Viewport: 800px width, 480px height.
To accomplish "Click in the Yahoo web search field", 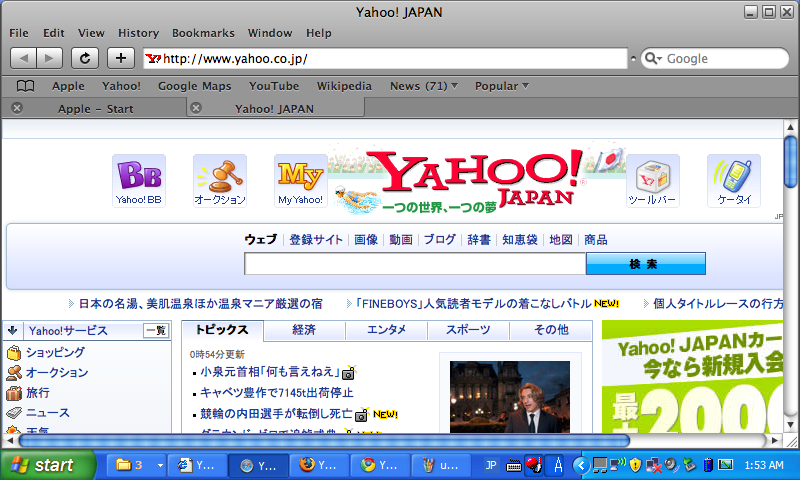I will coord(415,264).
